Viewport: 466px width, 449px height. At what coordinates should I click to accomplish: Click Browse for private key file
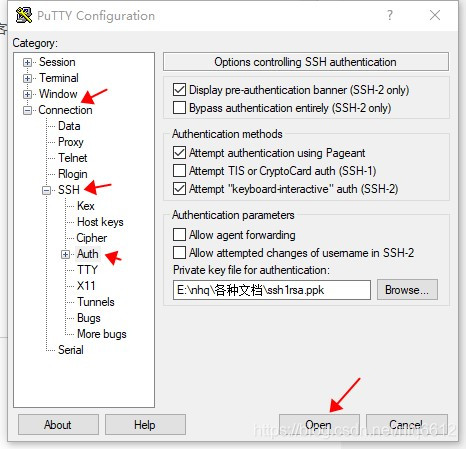[407, 290]
